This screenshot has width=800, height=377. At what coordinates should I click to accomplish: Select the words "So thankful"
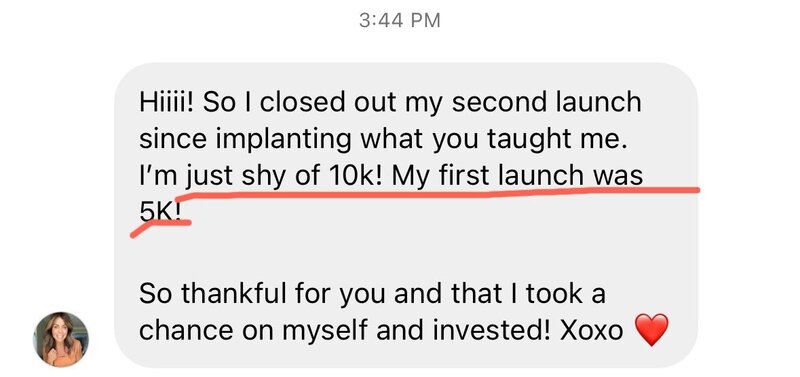tap(213, 294)
